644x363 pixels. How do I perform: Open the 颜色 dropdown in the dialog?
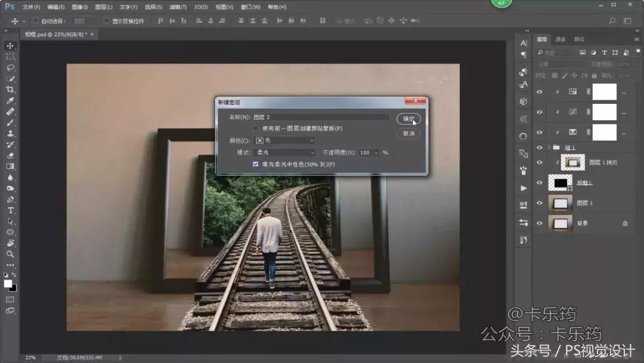point(284,140)
